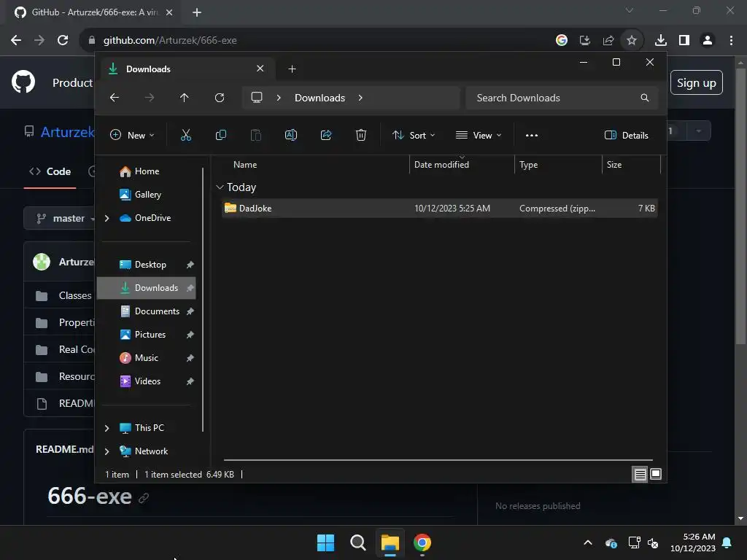Show hidden icons in system tray
The width and height of the screenshot is (747, 560).
(x=588, y=542)
